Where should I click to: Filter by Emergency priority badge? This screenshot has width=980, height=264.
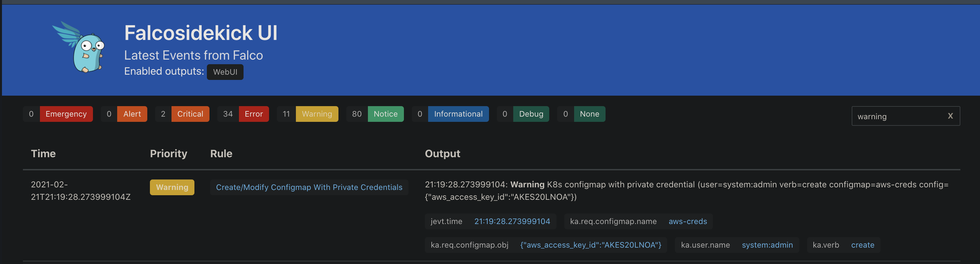coord(66,114)
